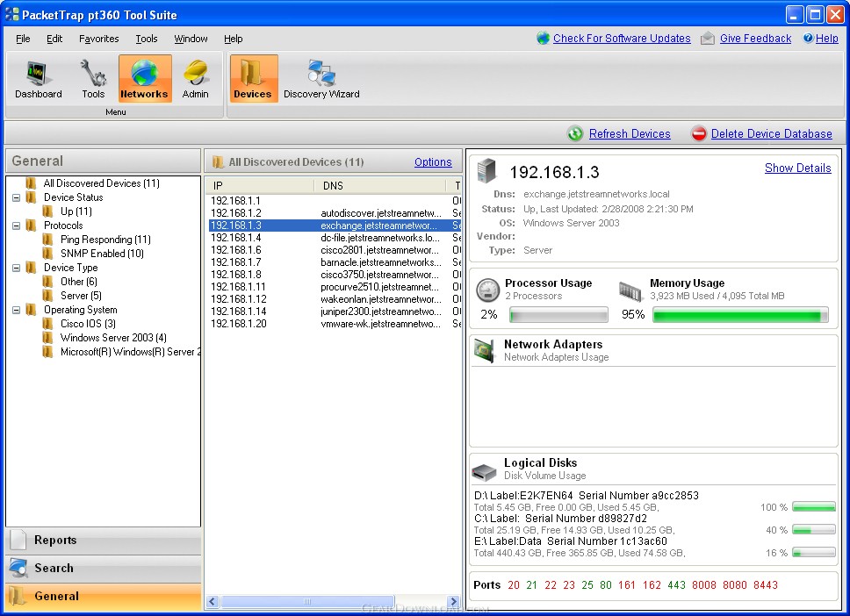Viewport: 850px width, 616px height.
Task: Open the Options link in device list
Action: 433,162
